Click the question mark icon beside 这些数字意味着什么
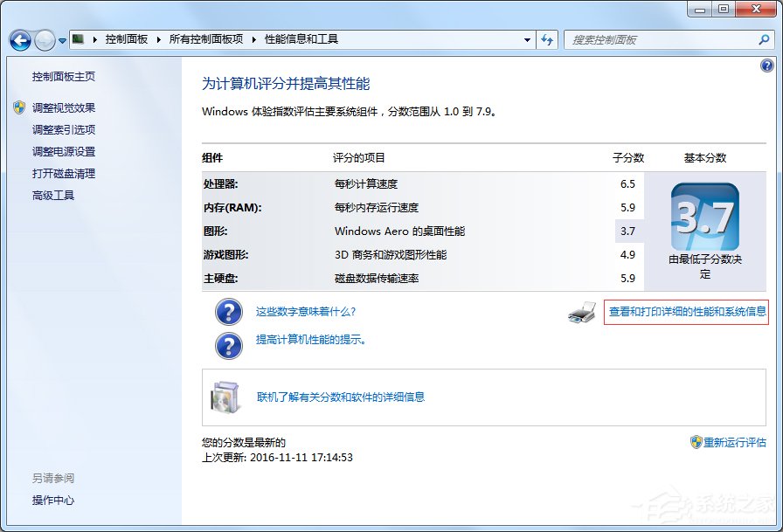 pos(228,313)
